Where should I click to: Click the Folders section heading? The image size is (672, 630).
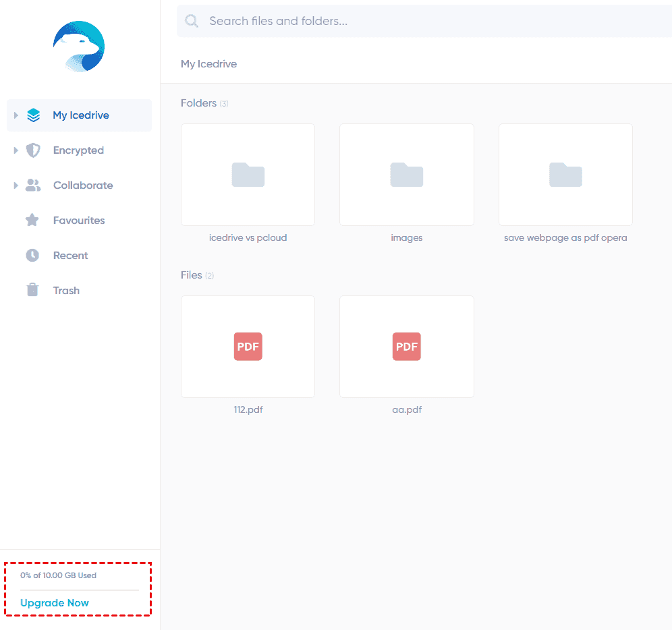198,103
